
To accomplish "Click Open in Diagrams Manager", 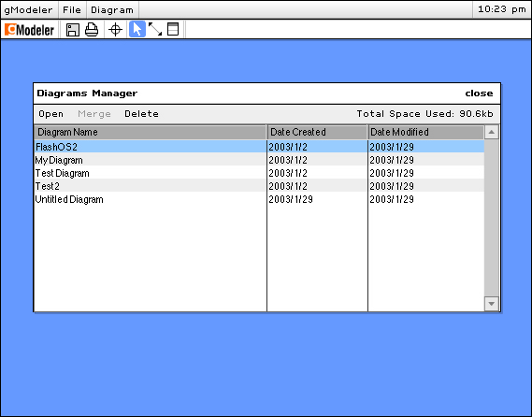I will (50, 114).
